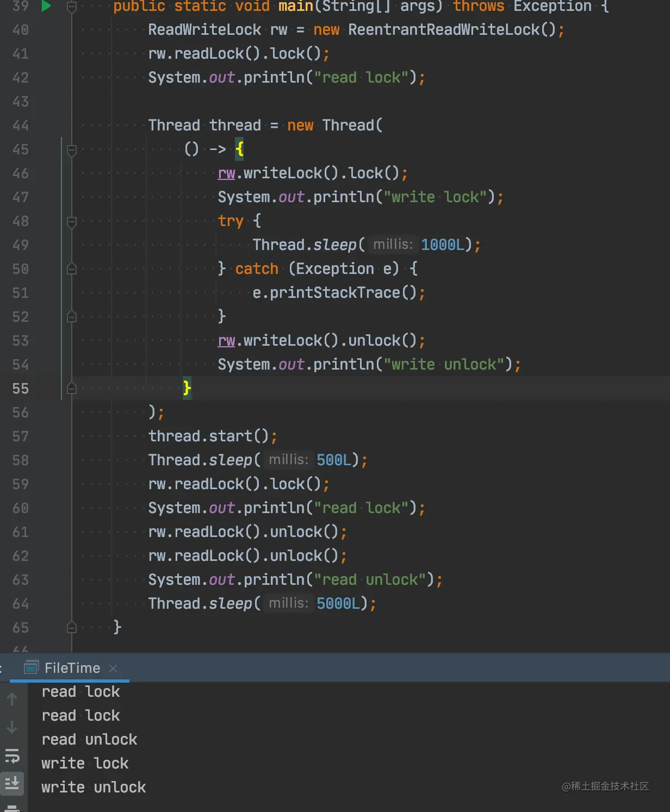Screen dimensions: 670x812
Task: Collapse try block fold at line 48
Action: 71,221
